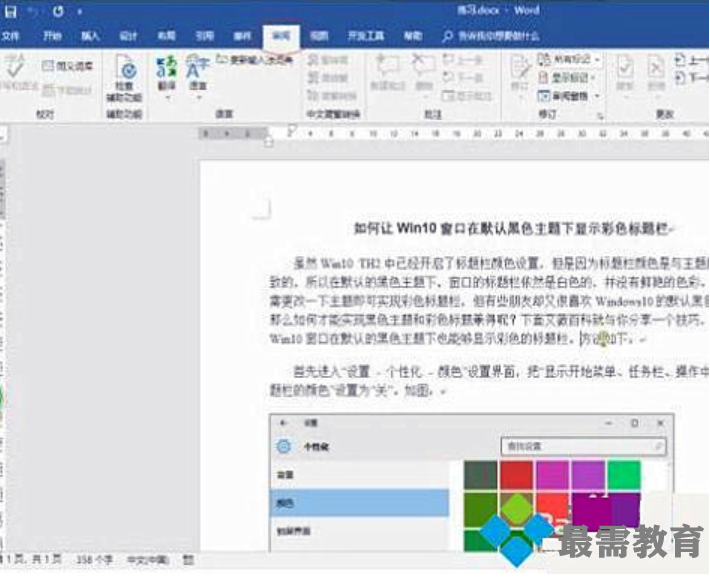Click the 颜色 row in embedded settings image

(x=359, y=502)
